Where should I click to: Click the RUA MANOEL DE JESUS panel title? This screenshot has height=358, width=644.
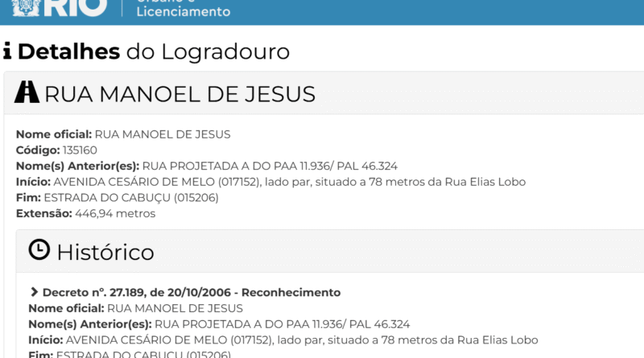point(180,94)
